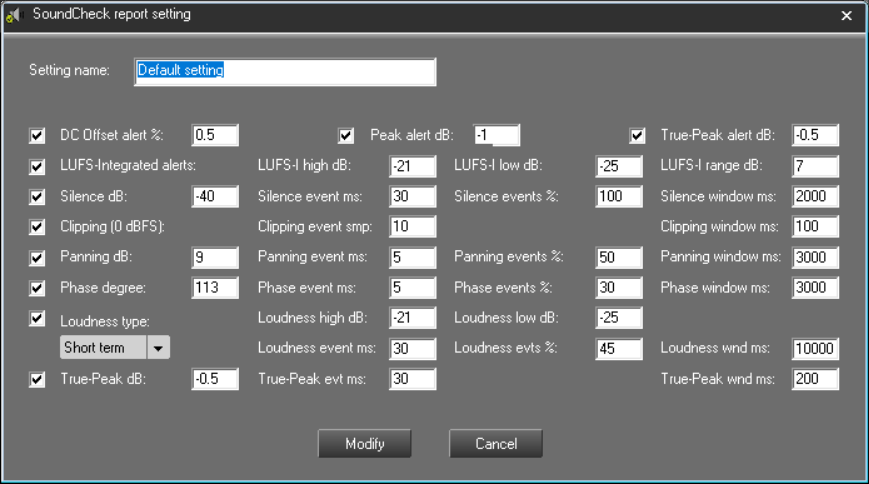Image resolution: width=869 pixels, height=484 pixels.
Task: Toggle the Phase degree checkbox
Action: [x=38, y=289]
